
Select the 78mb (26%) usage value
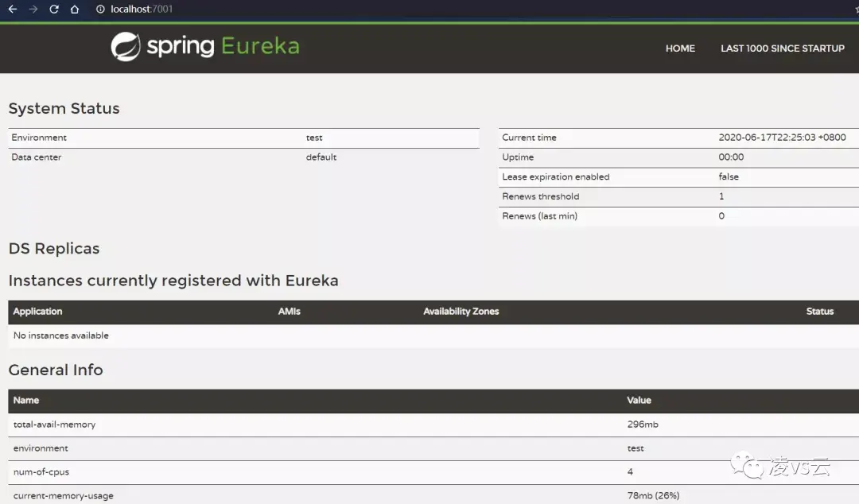click(653, 496)
